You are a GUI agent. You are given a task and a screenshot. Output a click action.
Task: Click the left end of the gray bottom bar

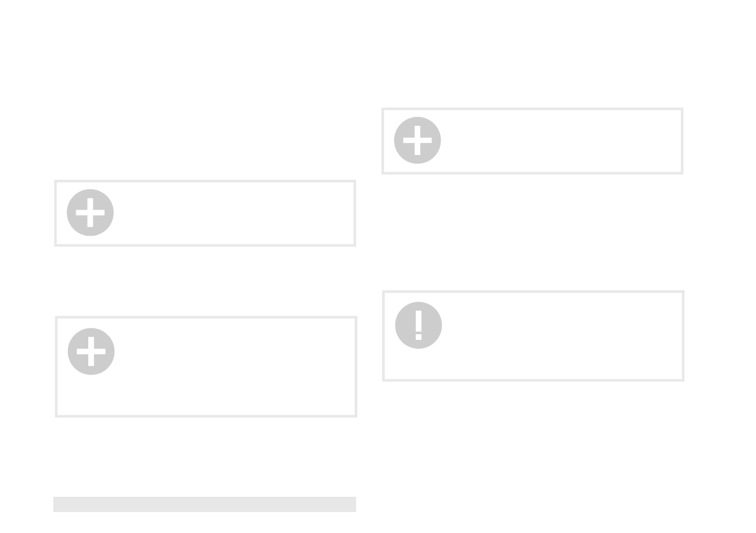click(60, 504)
